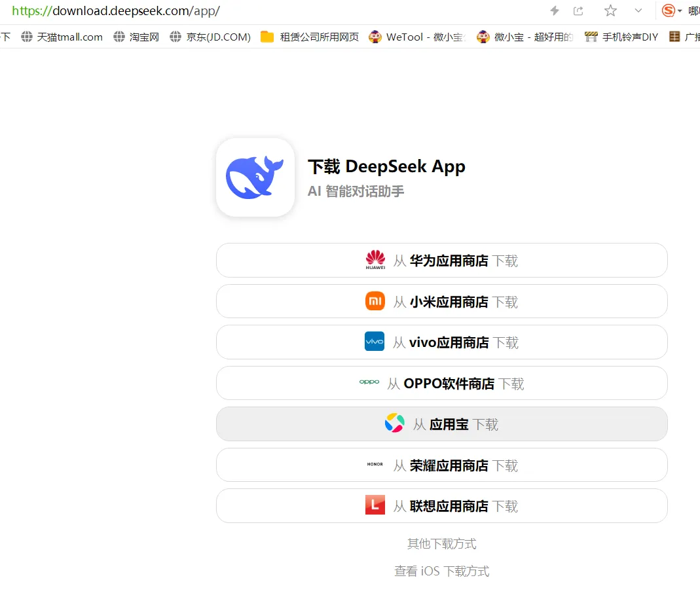This screenshot has width=700, height=599.
Task: Open 查看 iOS 下载方式 link
Action: [x=442, y=571]
